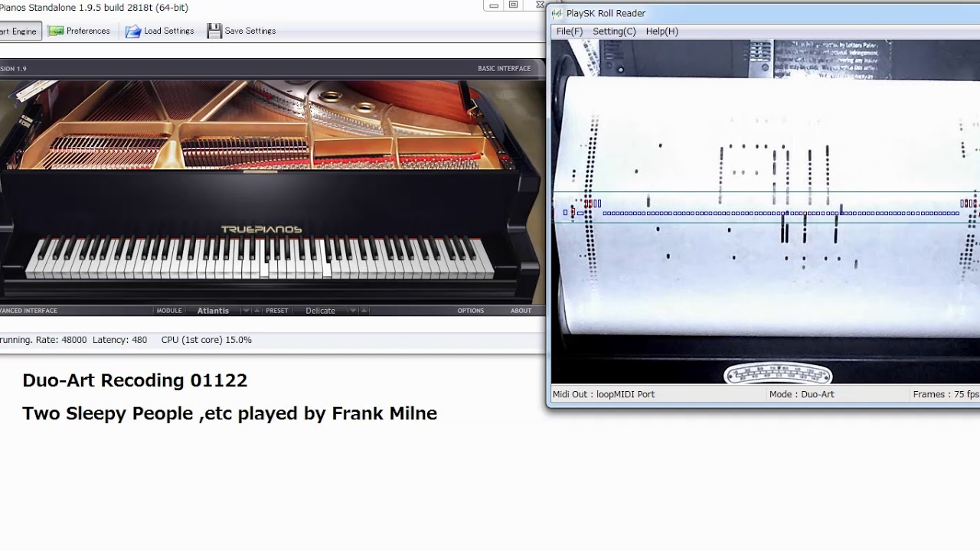The image size is (980, 551).
Task: Click the Preferences toolbar icon
Action: pyautogui.click(x=56, y=31)
